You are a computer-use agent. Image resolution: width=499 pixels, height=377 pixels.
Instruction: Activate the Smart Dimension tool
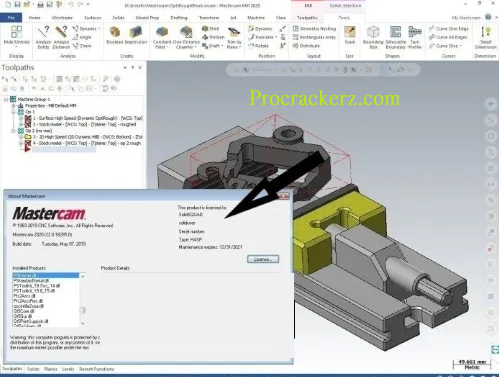click(486, 37)
